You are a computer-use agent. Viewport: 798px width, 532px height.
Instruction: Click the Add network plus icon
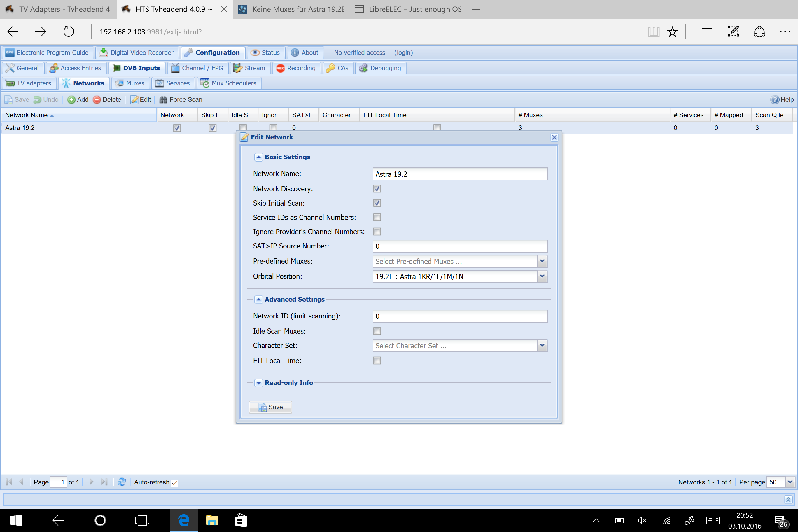tap(71, 99)
